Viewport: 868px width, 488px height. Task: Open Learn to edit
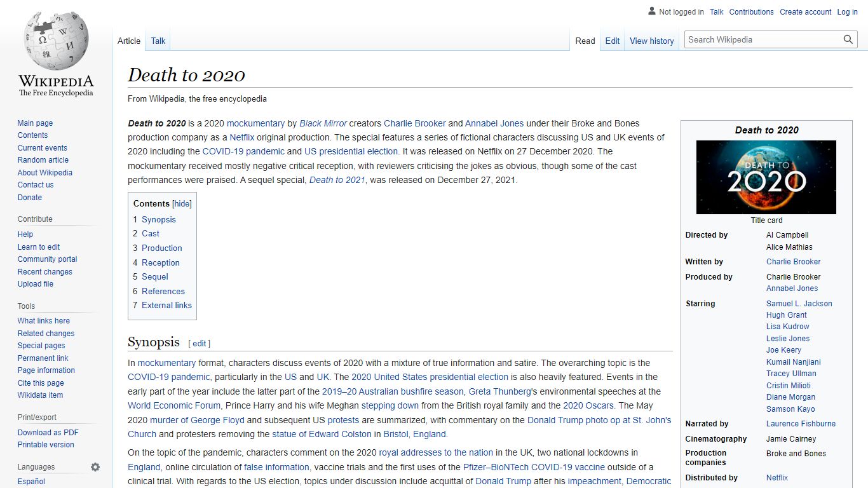coord(39,247)
